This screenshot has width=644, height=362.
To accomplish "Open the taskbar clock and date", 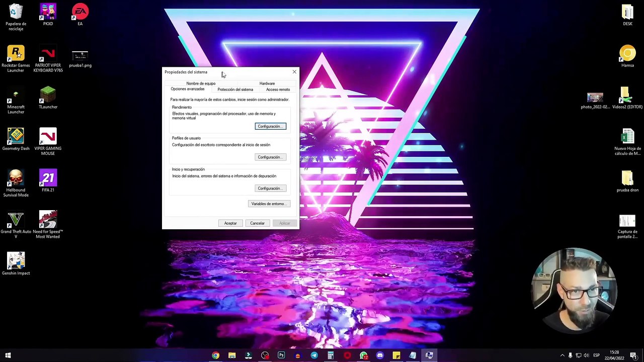I will (614, 355).
